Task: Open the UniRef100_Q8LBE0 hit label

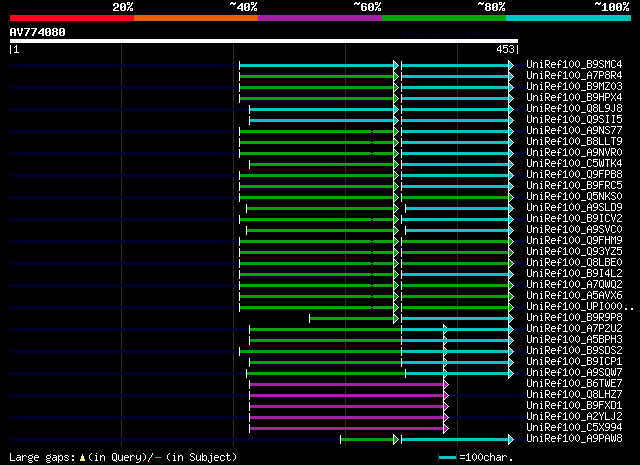Action: (574, 263)
